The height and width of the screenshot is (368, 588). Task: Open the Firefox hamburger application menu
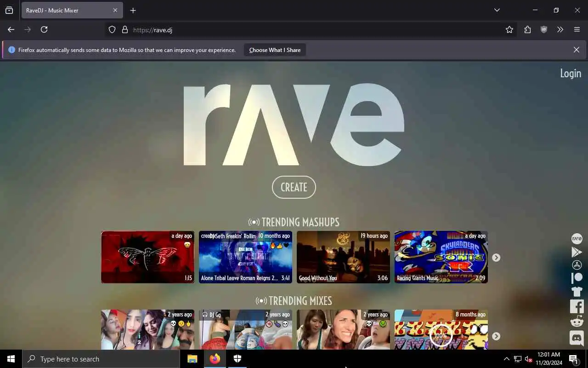577,29
